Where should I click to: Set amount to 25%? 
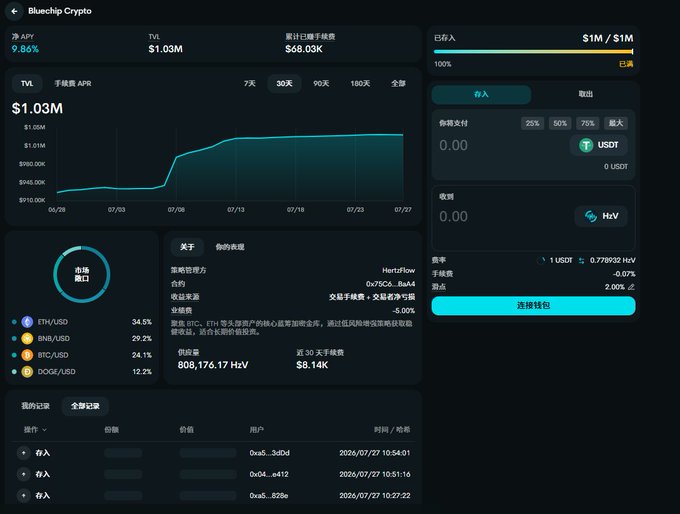click(x=532, y=123)
